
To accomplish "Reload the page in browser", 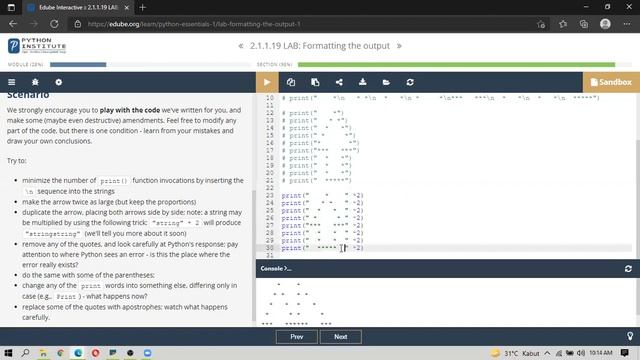I will (54, 24).
